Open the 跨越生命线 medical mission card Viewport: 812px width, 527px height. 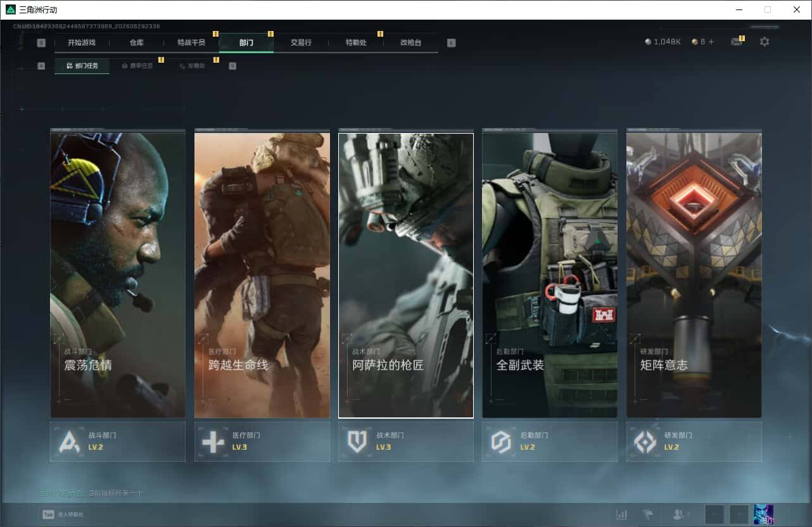pos(262,275)
